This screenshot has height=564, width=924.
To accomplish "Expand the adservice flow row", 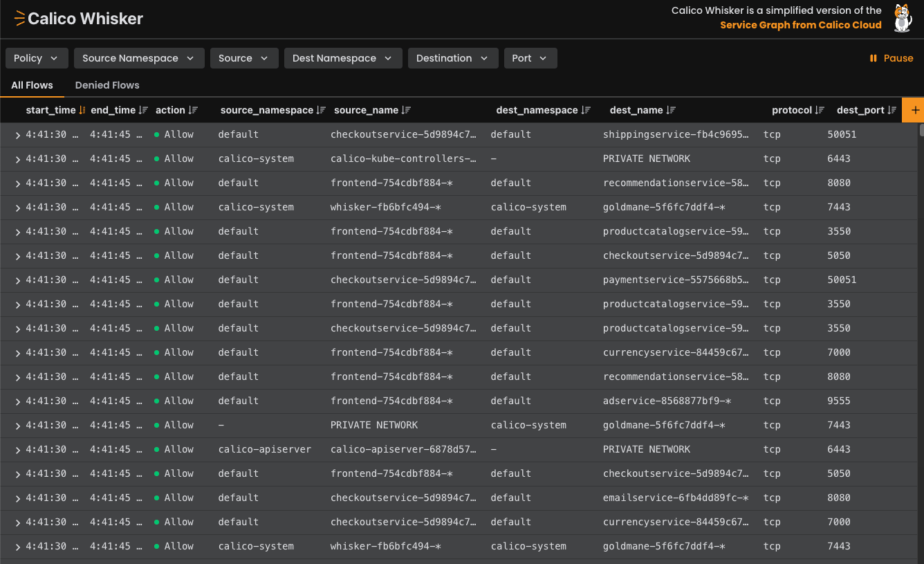I will (18, 401).
